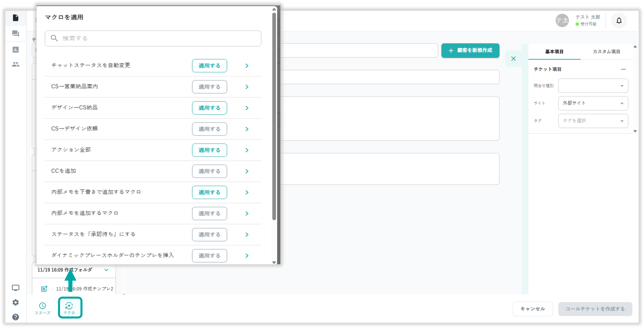Click the macro search field
Image resolution: width=644 pixels, height=328 pixels.
pyautogui.click(x=153, y=38)
